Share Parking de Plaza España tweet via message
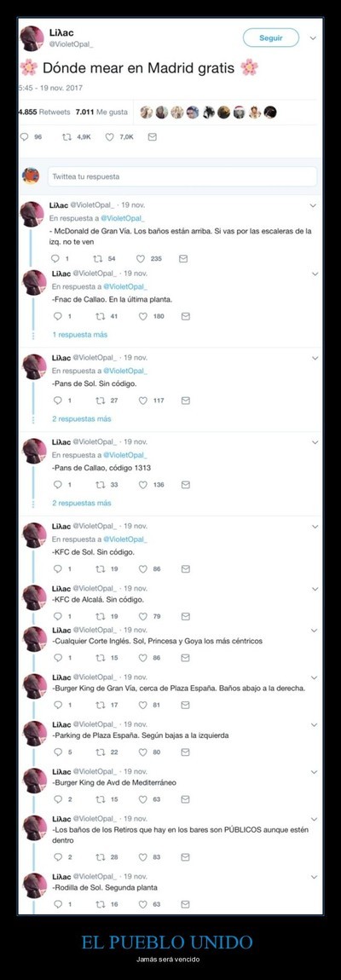 pyautogui.click(x=185, y=752)
